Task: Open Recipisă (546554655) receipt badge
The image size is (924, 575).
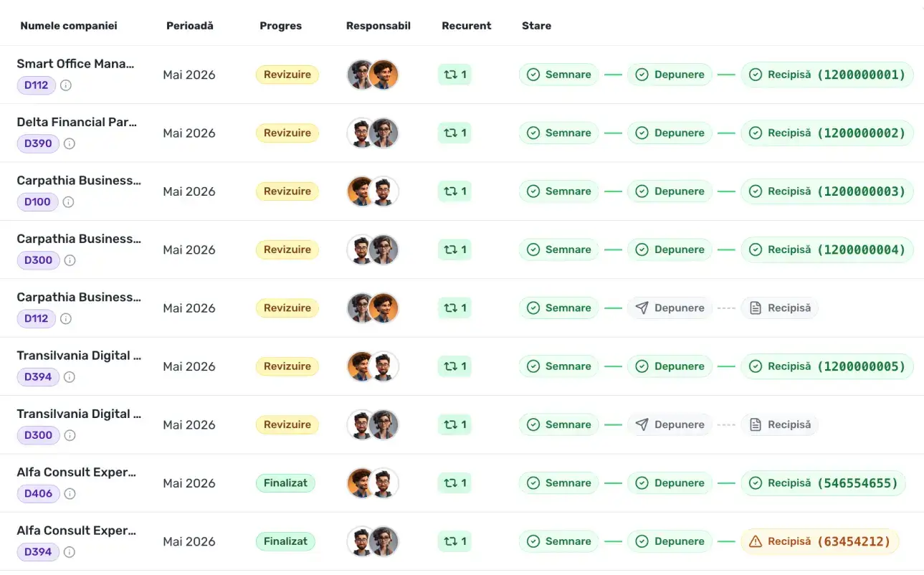Action: click(823, 483)
